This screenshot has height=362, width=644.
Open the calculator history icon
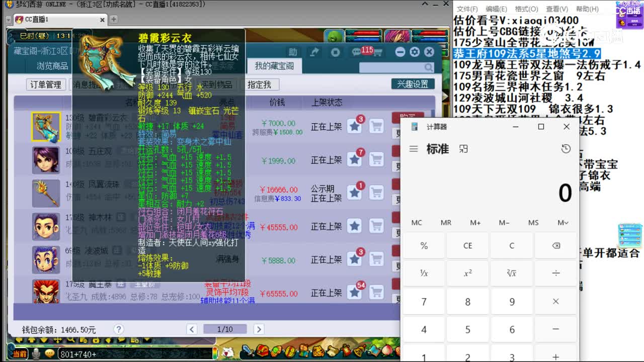coord(566,149)
